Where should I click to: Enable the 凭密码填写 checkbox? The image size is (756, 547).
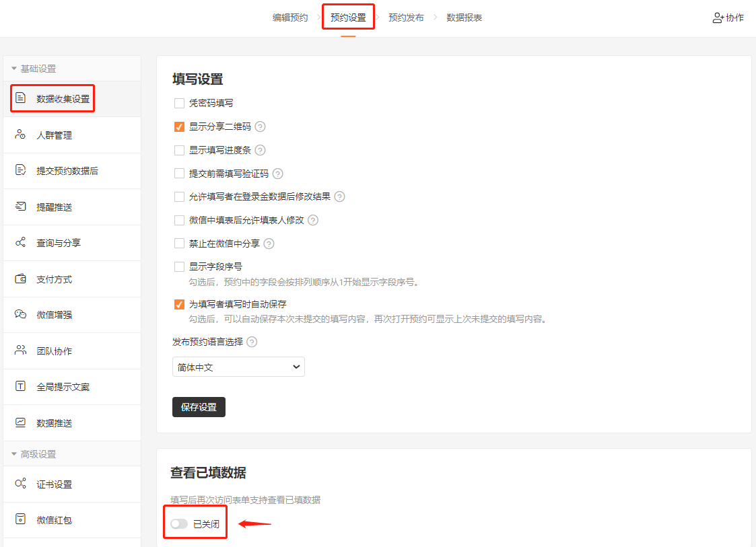pos(179,103)
